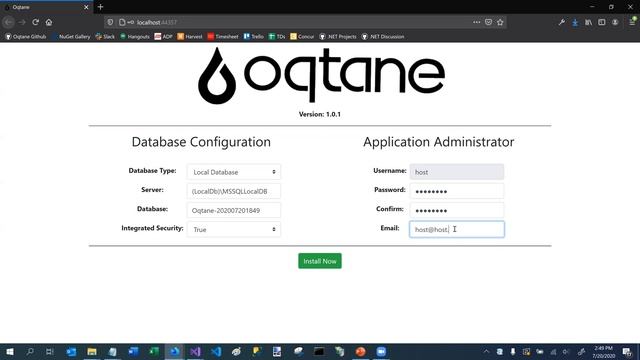Click the Confirm password field
640x360 pixels.
[x=457, y=210]
